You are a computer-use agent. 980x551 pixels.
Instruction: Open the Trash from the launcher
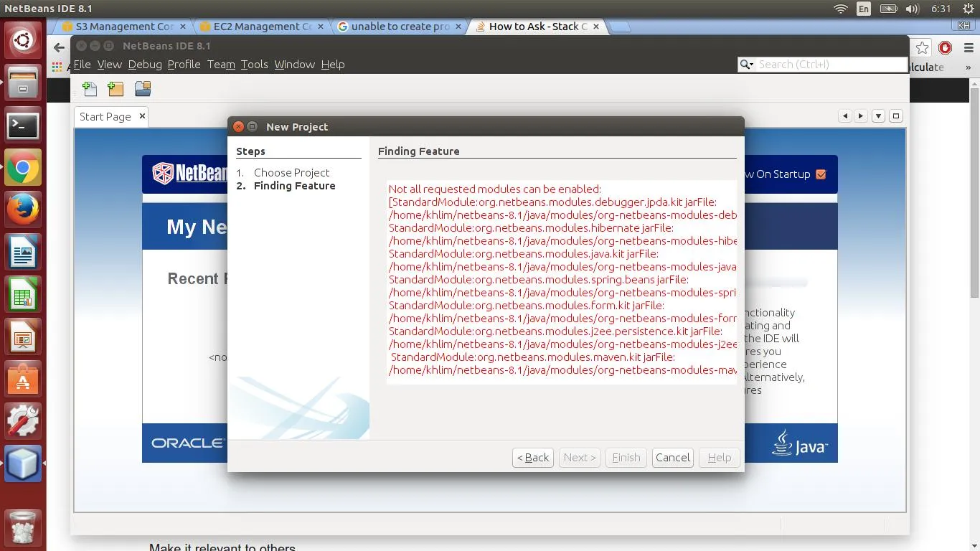[x=23, y=527]
